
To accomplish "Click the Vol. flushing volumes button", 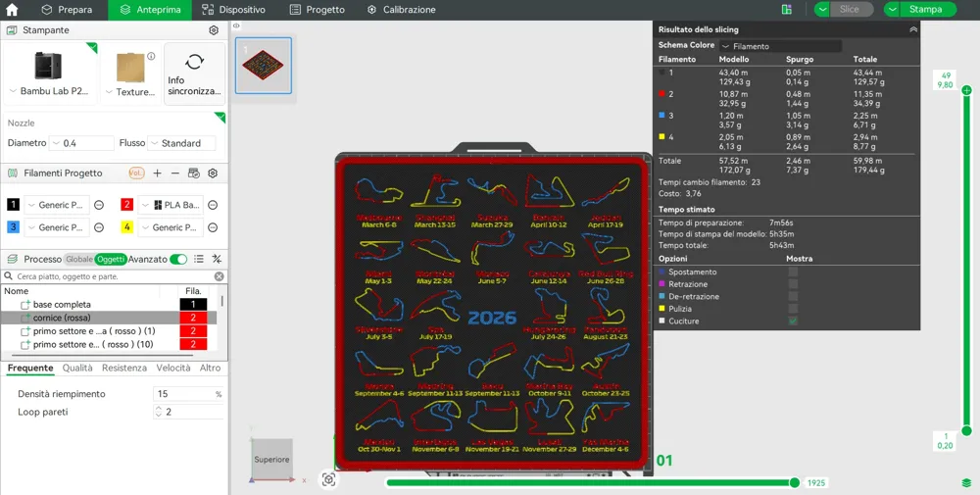I will pos(136,173).
